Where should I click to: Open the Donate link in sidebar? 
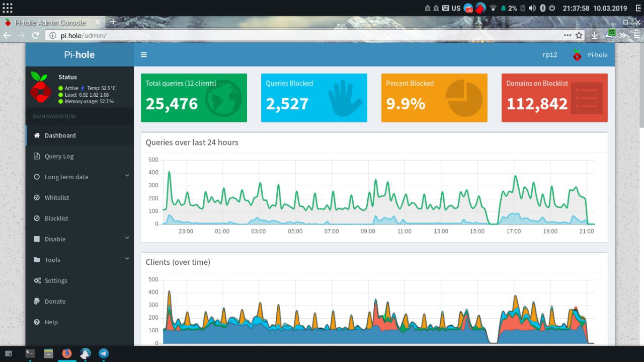coord(79,301)
